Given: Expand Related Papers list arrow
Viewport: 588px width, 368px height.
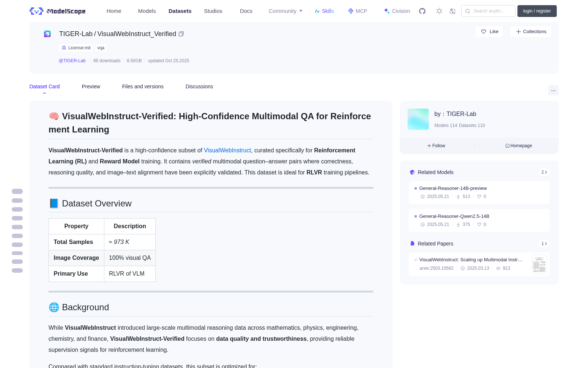Looking at the screenshot, I should point(544,244).
